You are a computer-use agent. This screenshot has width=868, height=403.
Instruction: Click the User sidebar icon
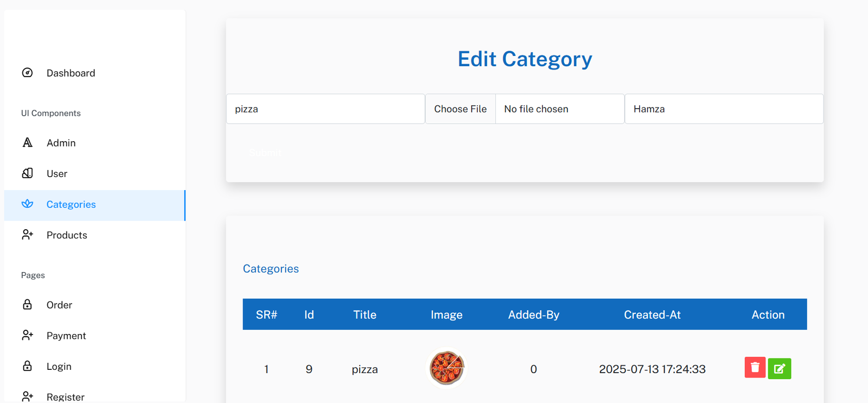27,173
